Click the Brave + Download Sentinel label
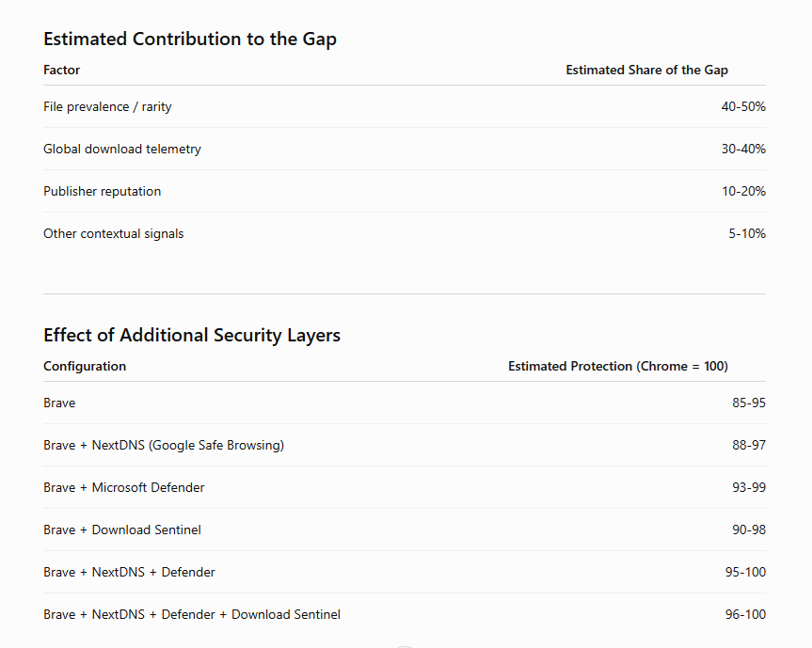This screenshot has width=812, height=648. click(122, 530)
